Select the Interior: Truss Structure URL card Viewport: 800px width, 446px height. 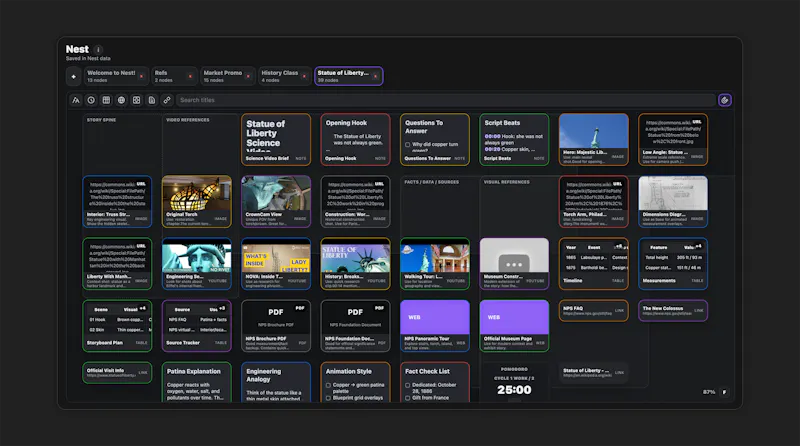(117, 202)
